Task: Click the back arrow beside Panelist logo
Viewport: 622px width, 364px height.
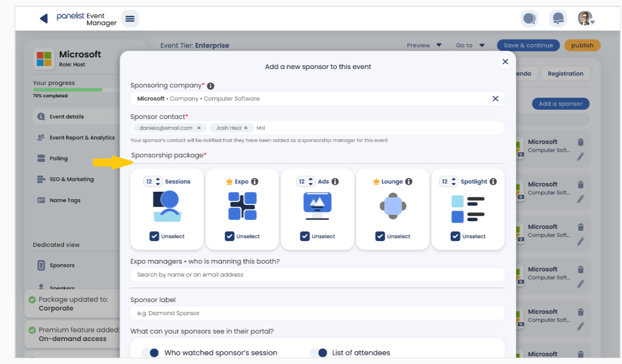Action: click(44, 18)
